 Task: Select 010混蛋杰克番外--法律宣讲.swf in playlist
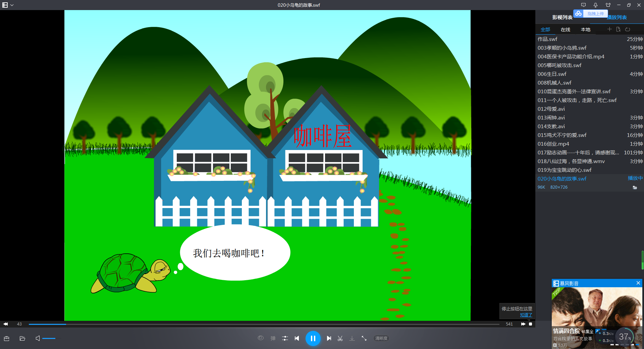590,92
